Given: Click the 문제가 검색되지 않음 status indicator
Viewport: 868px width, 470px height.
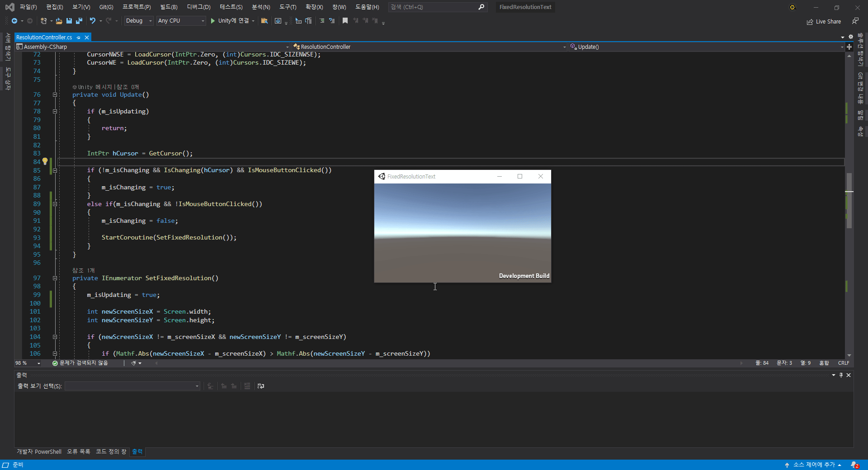Looking at the screenshot, I should pos(80,363).
